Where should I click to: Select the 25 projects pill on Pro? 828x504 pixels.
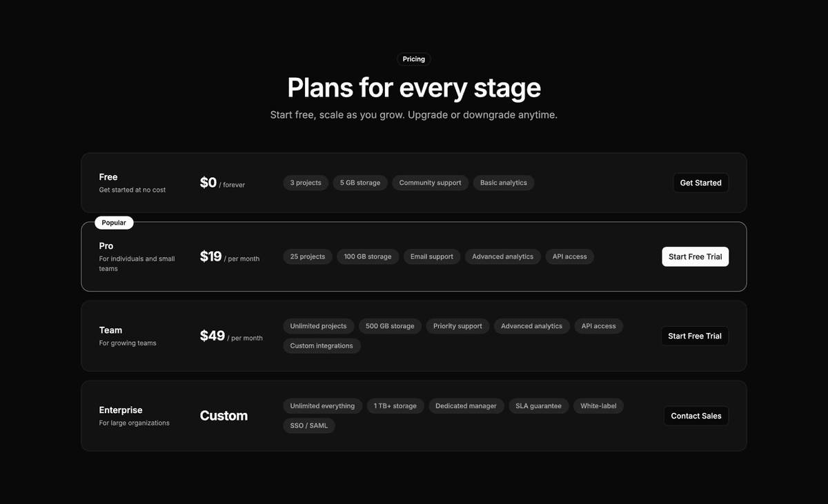click(307, 256)
